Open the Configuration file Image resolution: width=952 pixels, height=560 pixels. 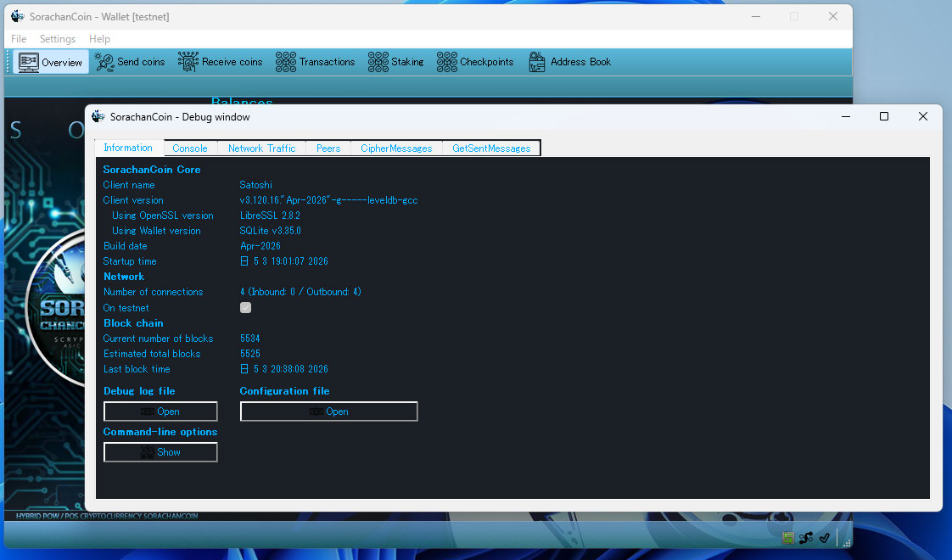(328, 412)
